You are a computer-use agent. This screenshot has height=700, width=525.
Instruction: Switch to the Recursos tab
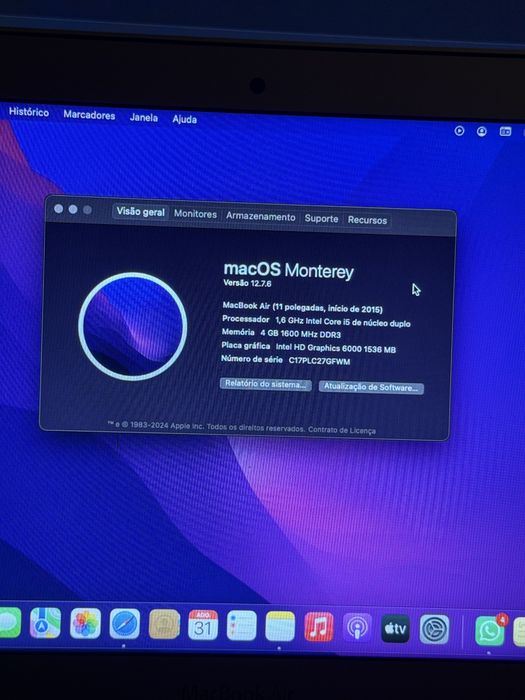pyautogui.click(x=367, y=220)
